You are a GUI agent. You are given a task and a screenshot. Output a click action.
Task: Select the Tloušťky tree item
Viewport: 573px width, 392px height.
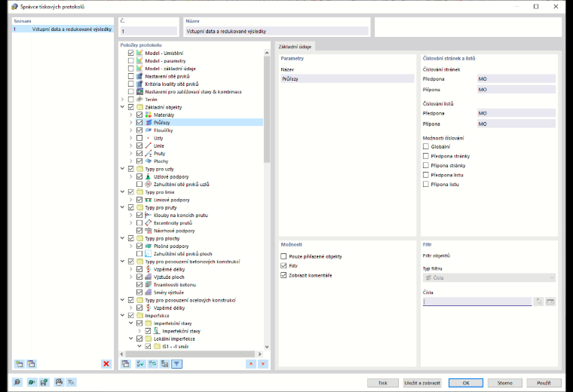click(x=164, y=130)
